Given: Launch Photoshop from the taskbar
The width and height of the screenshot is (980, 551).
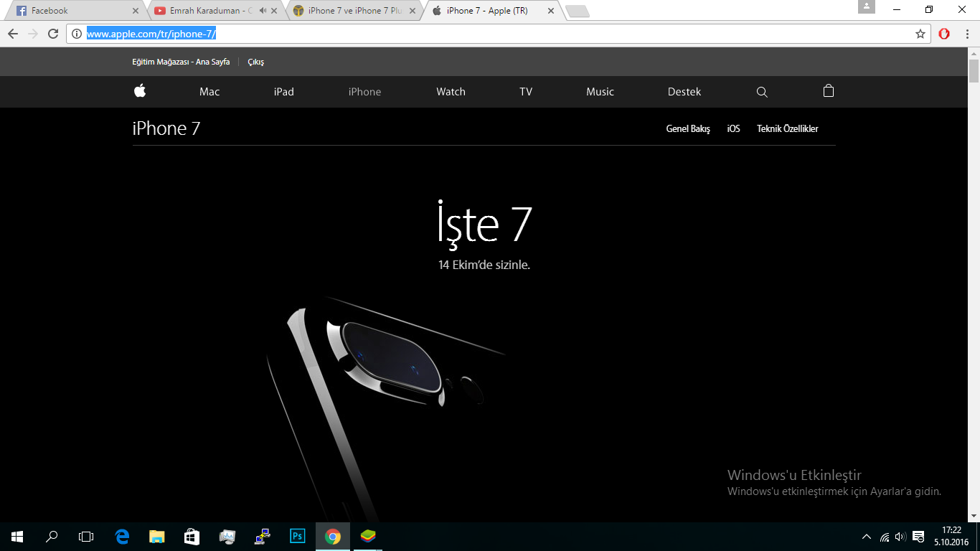Looking at the screenshot, I should tap(297, 536).
